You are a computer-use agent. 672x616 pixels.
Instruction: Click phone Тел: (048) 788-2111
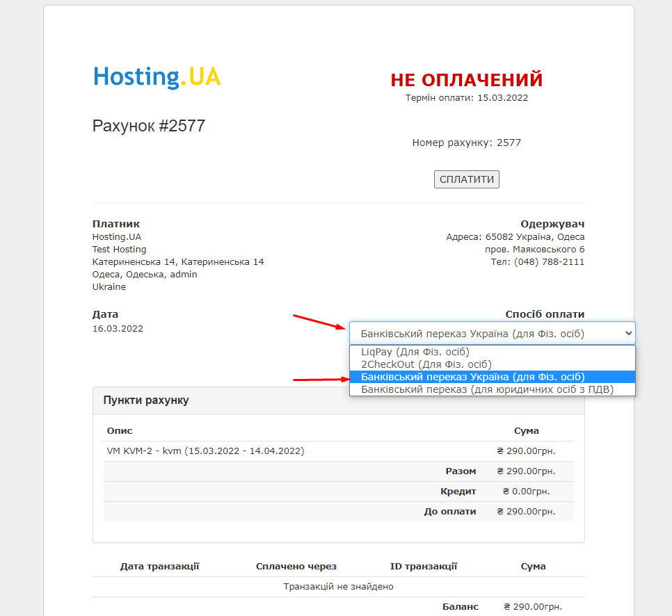[x=538, y=261]
